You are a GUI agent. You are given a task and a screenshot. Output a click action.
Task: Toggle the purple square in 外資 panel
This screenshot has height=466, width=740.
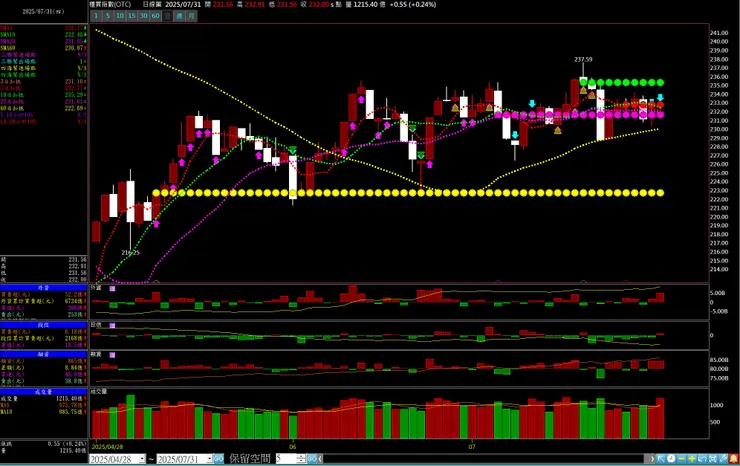click(112, 288)
